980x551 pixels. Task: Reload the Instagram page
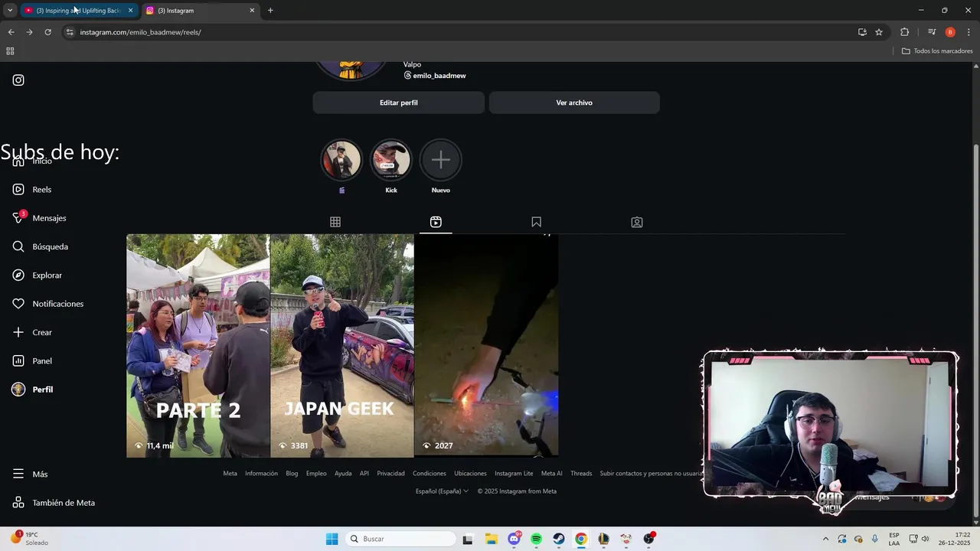coord(47,32)
